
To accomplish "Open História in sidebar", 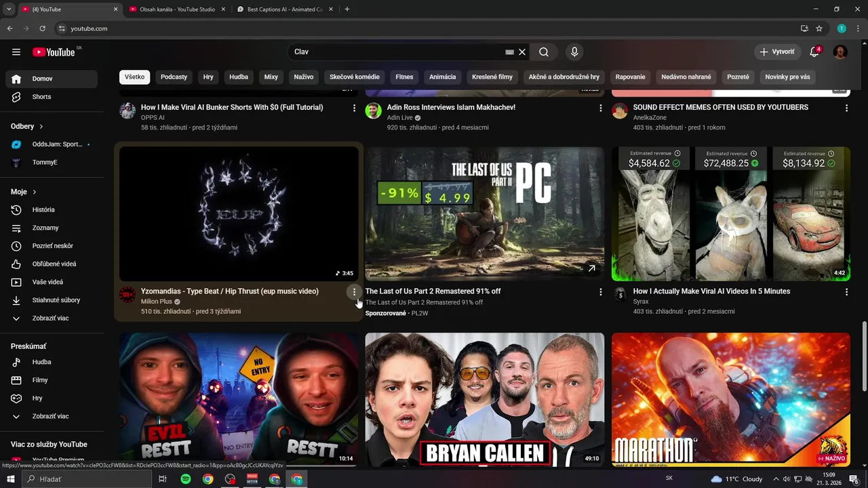I will click(52, 210).
